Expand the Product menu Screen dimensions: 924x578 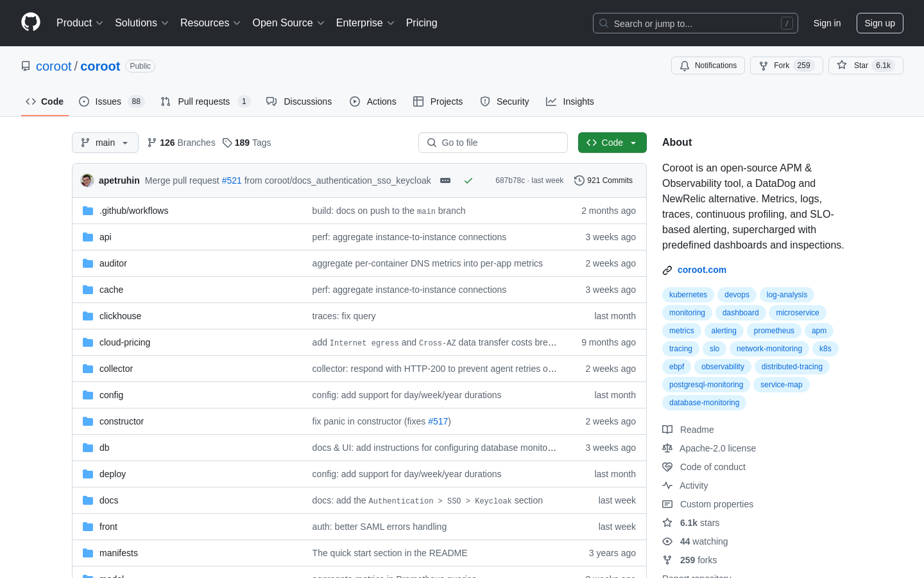click(80, 23)
